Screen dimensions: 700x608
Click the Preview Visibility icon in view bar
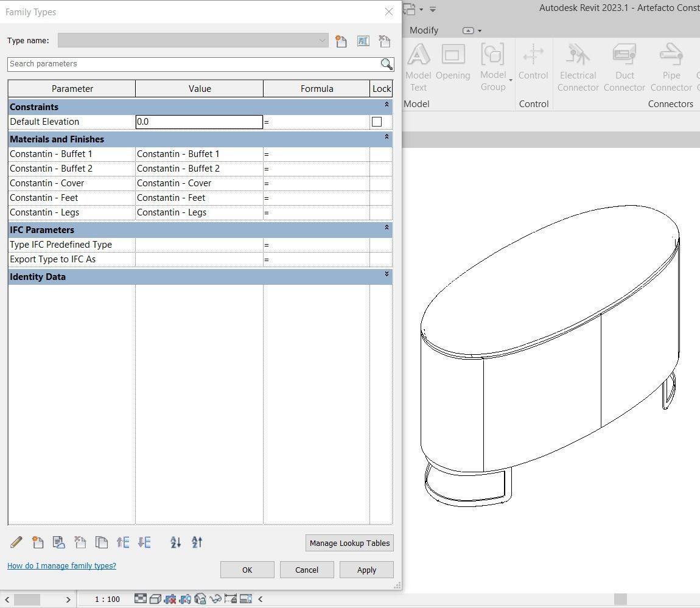pyautogui.click(x=245, y=599)
